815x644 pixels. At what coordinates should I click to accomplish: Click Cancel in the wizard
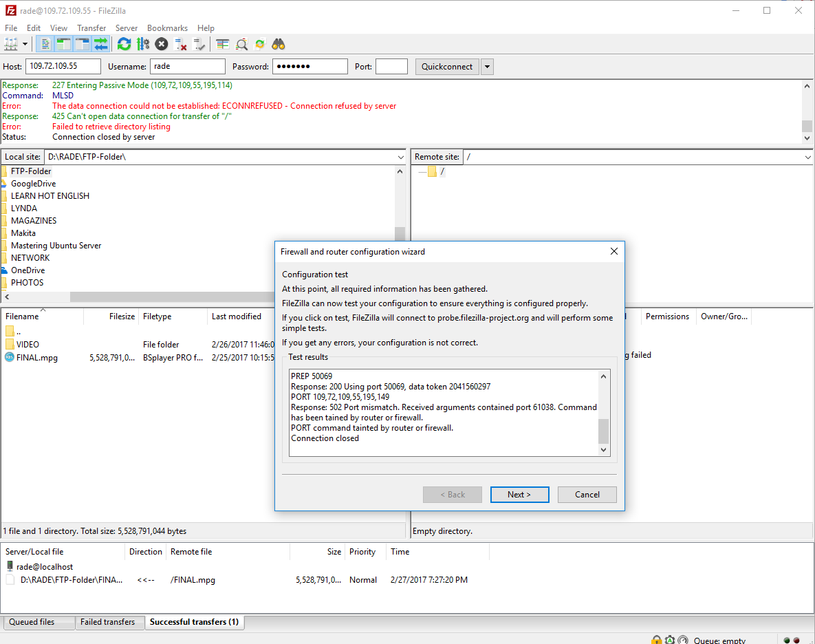tap(587, 495)
